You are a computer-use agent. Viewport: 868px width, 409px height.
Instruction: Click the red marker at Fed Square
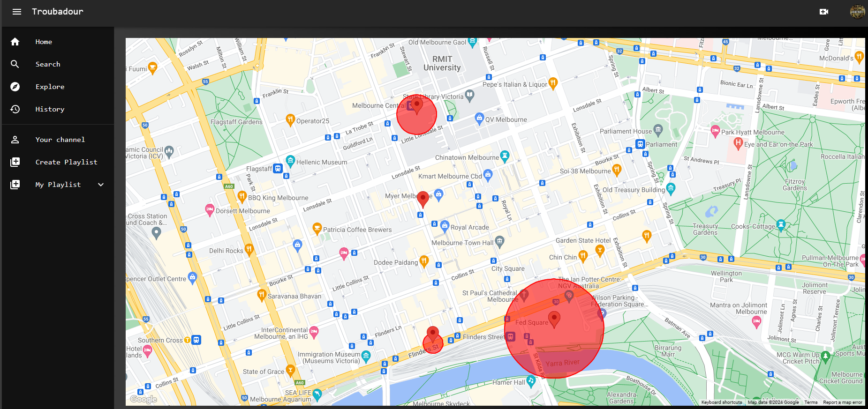[x=554, y=320]
